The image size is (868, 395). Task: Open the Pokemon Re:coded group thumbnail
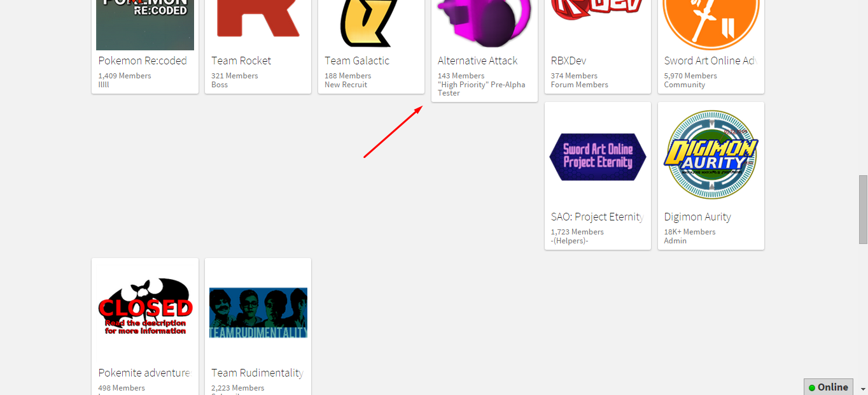(145, 25)
